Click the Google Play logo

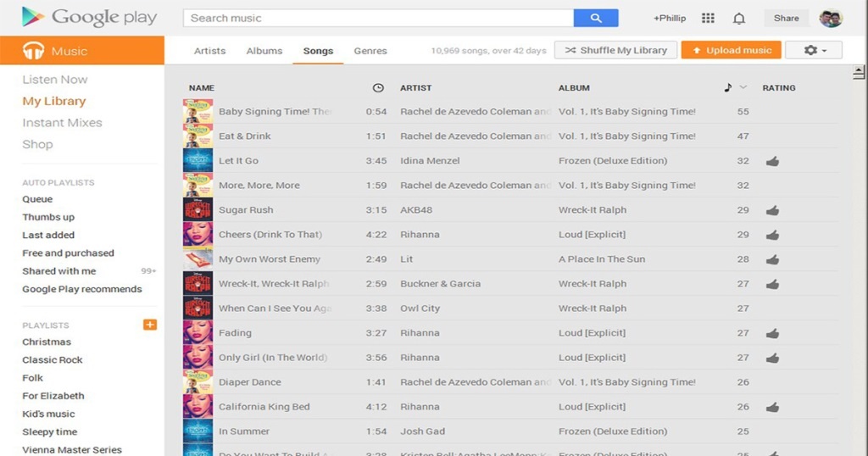[90, 18]
